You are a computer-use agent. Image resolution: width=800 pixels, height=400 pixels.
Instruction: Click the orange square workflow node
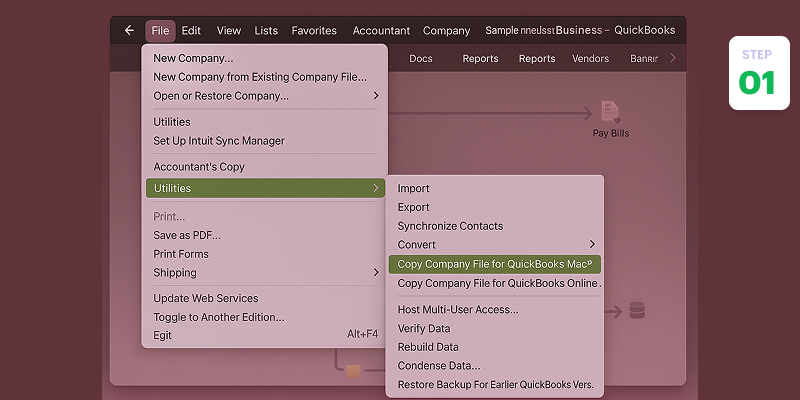point(353,371)
